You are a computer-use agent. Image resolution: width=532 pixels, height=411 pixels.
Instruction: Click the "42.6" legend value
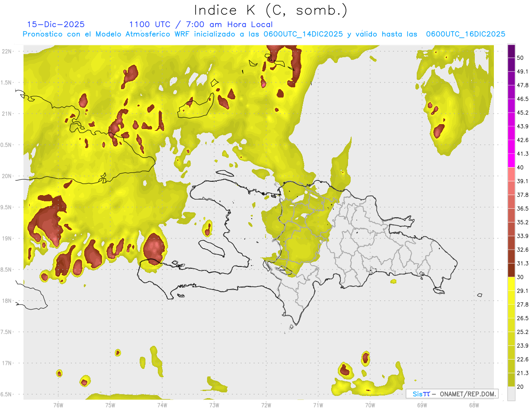(x=523, y=140)
